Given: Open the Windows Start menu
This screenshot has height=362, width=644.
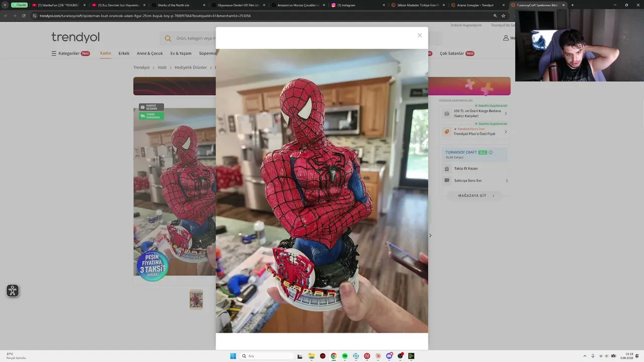Looking at the screenshot, I should click(233, 356).
